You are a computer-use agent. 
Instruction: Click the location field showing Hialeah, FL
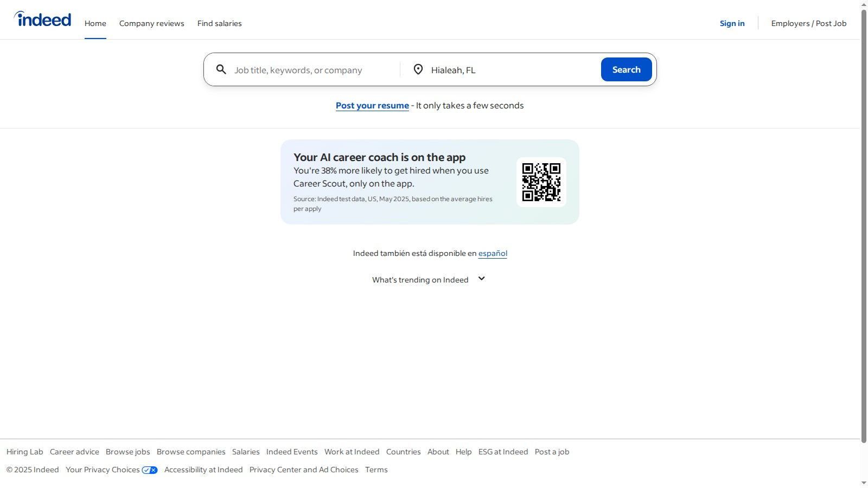coord(513,70)
